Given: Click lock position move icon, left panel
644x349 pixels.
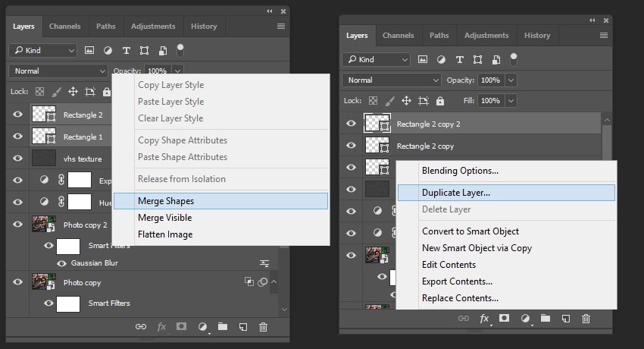Looking at the screenshot, I should pos(73,92).
